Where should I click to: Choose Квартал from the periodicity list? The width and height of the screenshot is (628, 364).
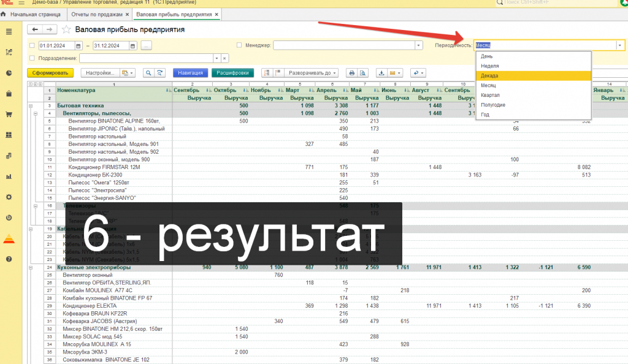point(534,95)
